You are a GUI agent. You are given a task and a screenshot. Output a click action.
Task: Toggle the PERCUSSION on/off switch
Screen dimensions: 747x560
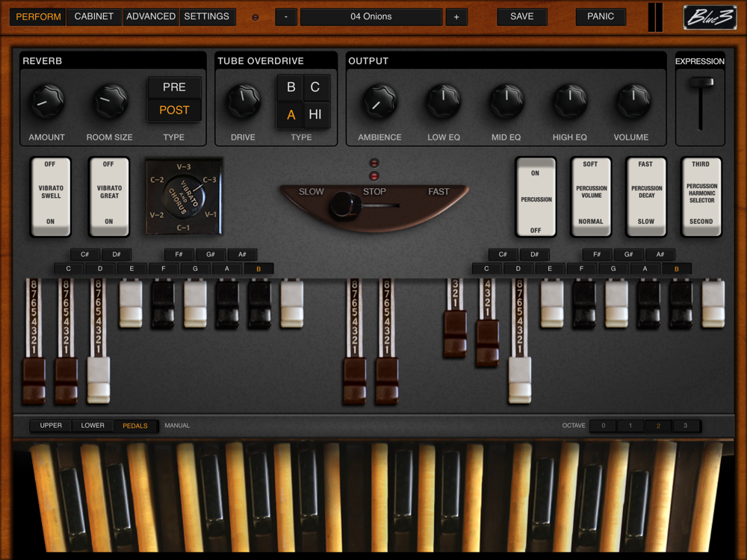point(536,196)
